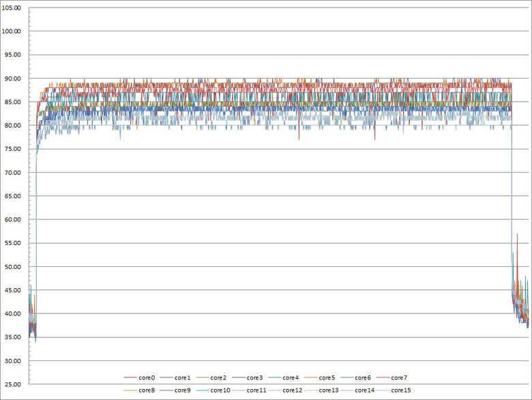Select the core4 legend entry
The height and width of the screenshot is (400, 532).
283,377
